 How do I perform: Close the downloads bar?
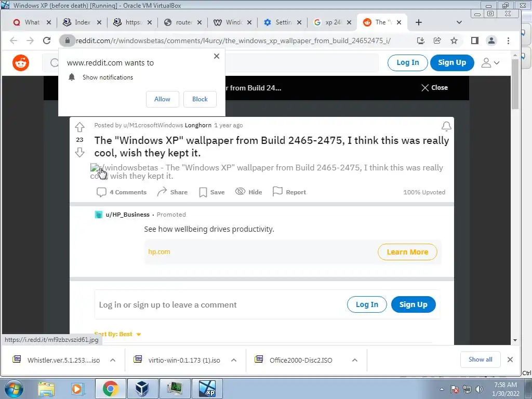510,360
